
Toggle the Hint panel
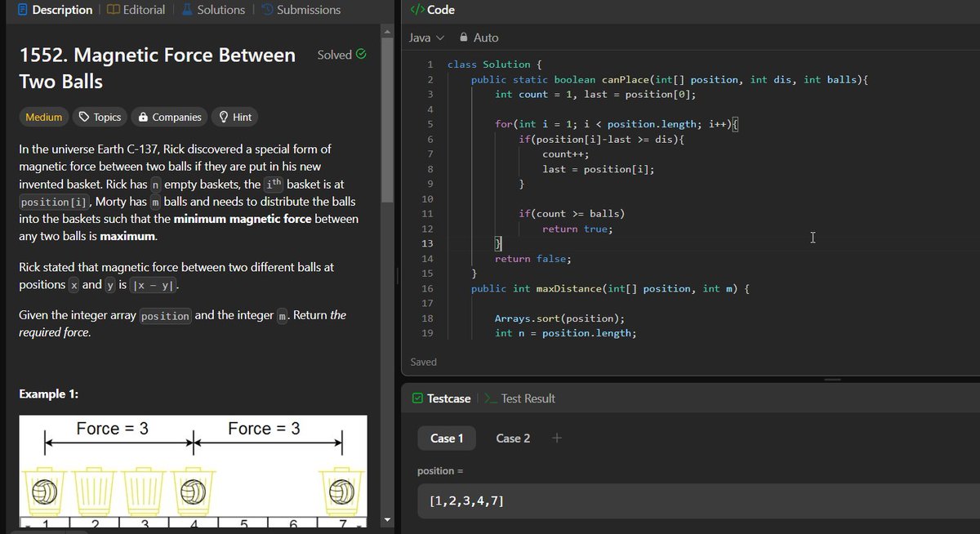[x=234, y=117]
